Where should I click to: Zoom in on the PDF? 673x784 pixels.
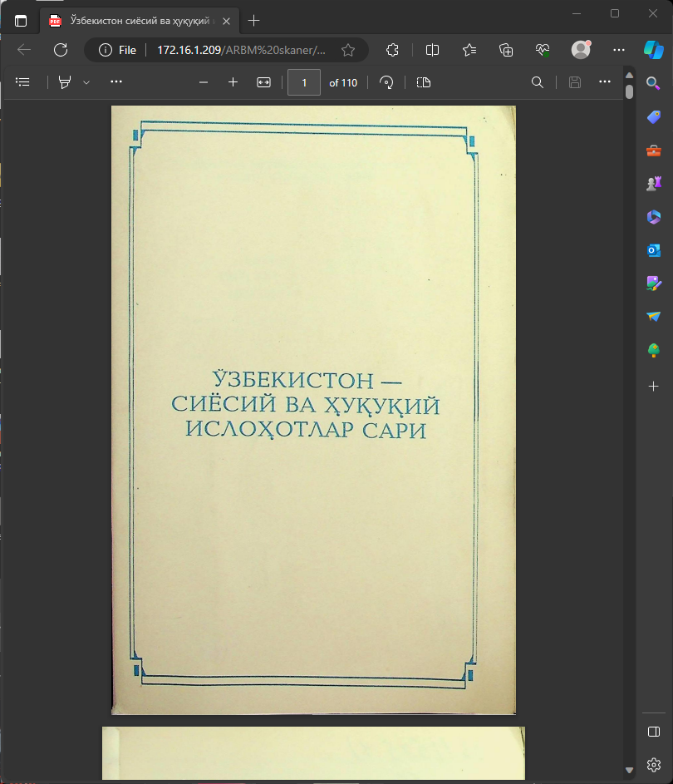[233, 82]
